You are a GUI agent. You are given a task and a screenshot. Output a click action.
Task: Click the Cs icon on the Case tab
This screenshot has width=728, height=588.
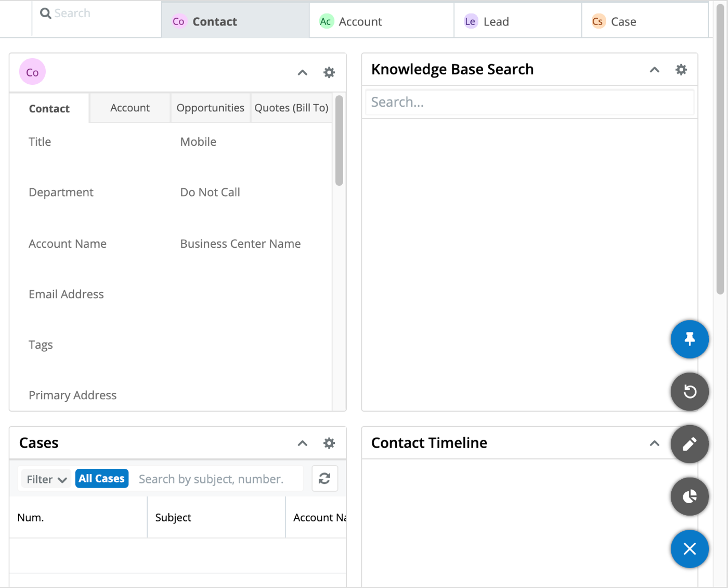click(597, 21)
